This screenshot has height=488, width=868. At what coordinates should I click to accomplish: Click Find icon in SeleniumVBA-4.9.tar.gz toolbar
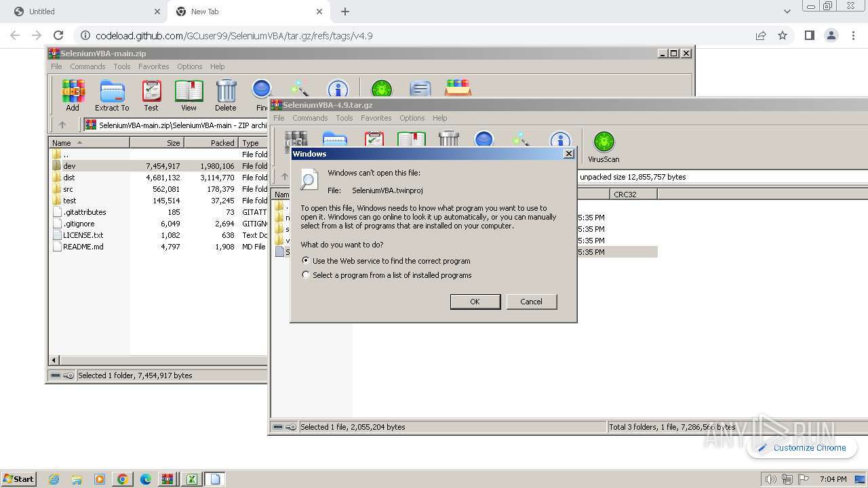pyautogui.click(x=484, y=139)
